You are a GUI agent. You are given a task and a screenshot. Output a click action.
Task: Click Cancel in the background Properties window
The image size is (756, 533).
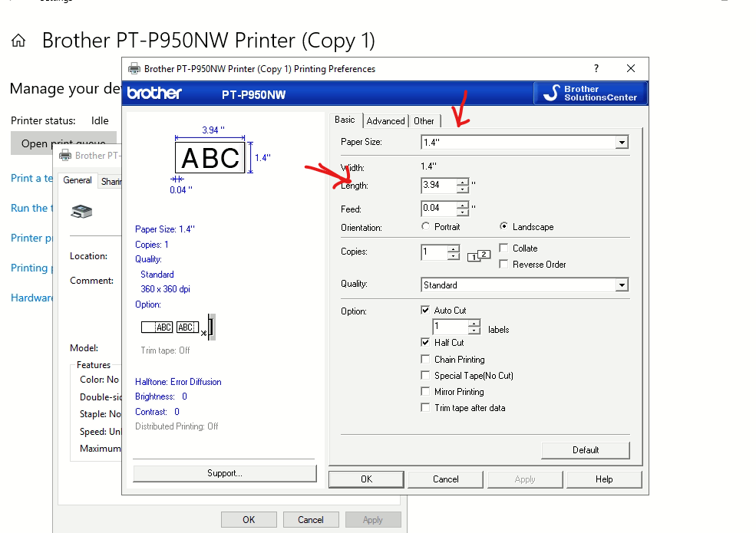[311, 519]
